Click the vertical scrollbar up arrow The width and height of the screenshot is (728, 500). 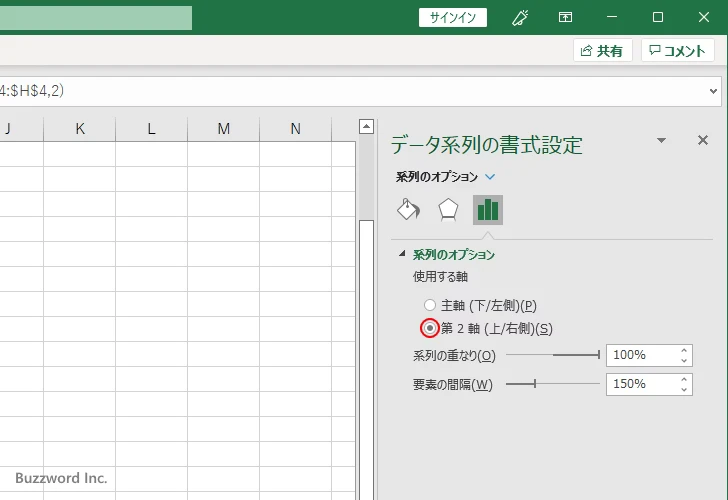click(366, 126)
